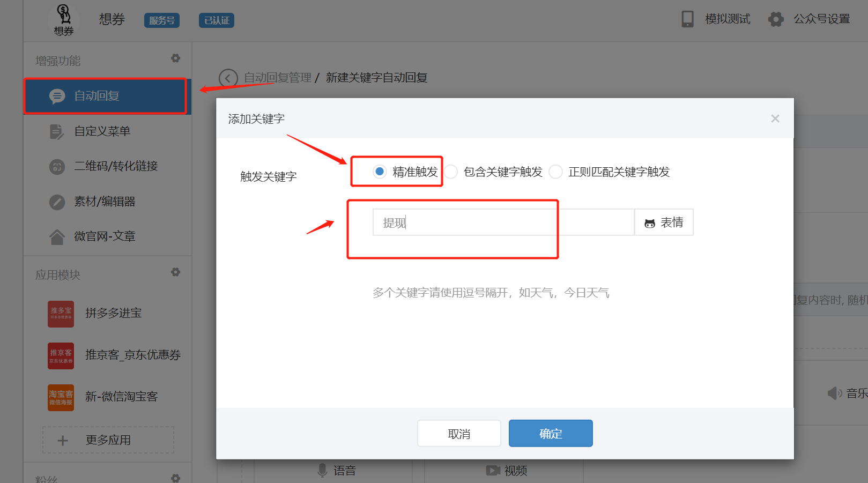The height and width of the screenshot is (483, 868).
Task: Select 精准触发 radio option
Action: click(x=380, y=172)
